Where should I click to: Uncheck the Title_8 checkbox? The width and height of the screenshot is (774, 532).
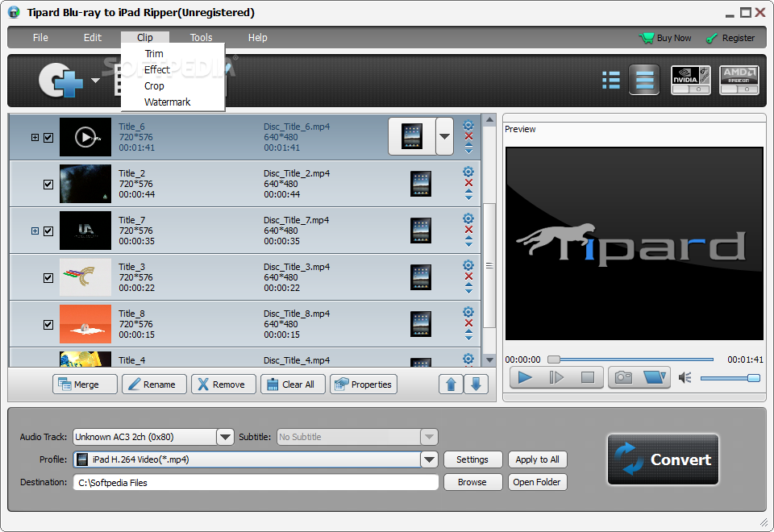48,325
